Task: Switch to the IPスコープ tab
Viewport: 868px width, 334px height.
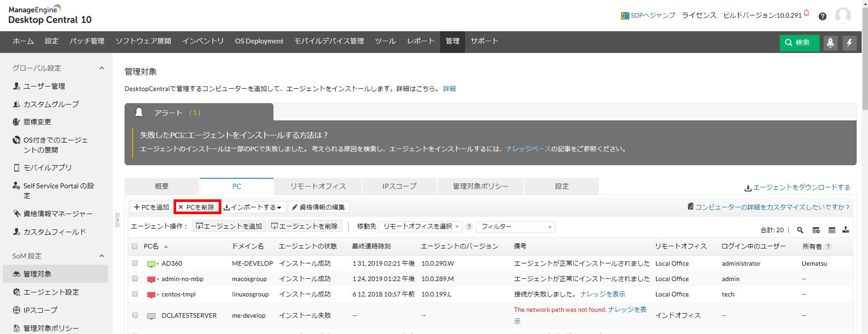Action: click(x=399, y=186)
